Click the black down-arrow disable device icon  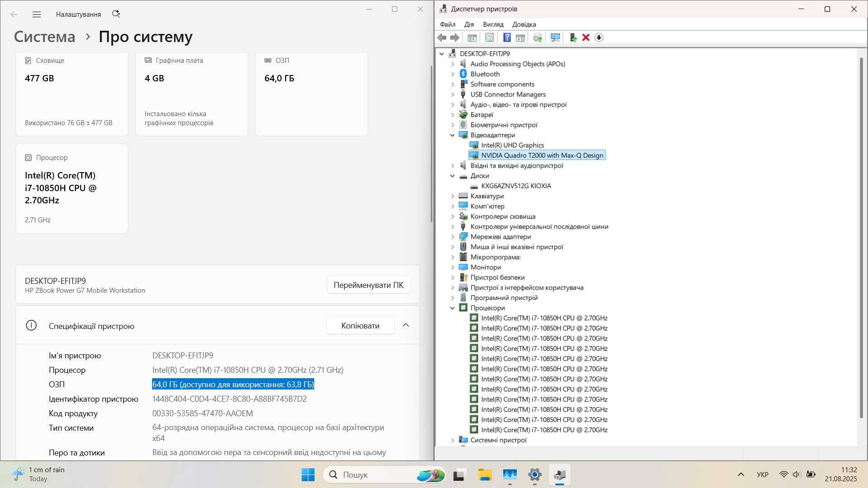(x=599, y=38)
